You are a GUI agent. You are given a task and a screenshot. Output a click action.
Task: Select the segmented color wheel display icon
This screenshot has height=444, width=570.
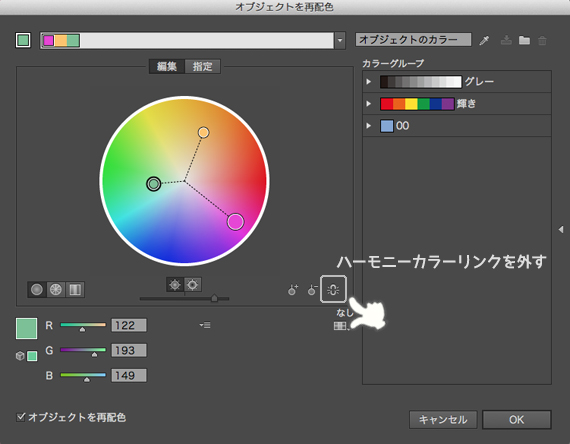tap(56, 289)
